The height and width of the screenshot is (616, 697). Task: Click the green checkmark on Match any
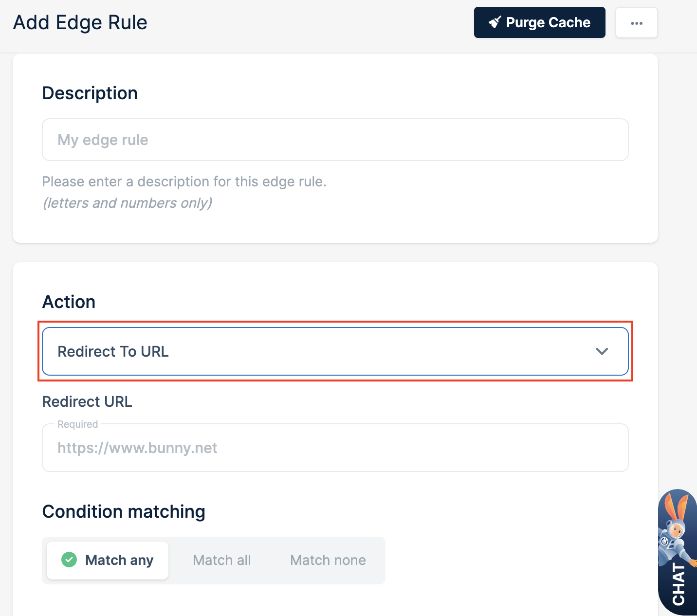click(x=69, y=560)
